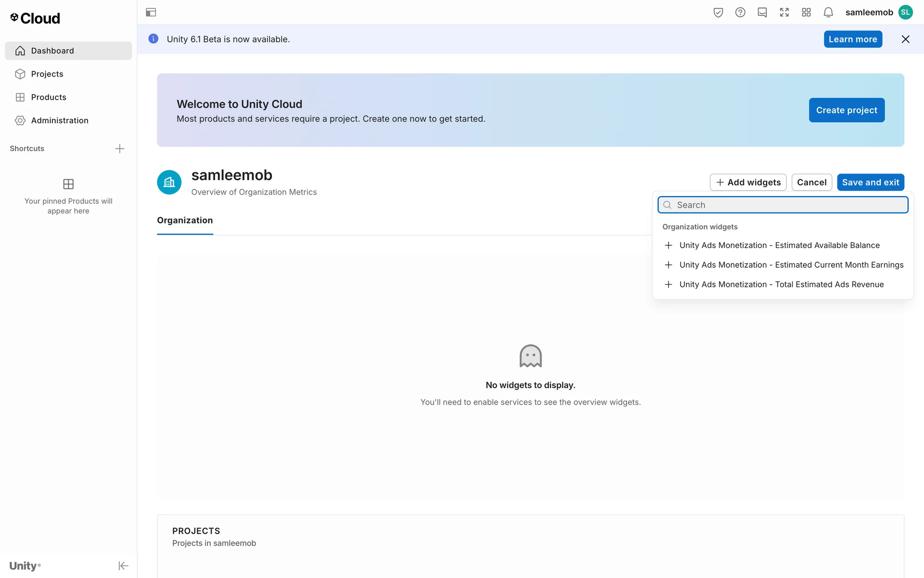Image resolution: width=924 pixels, height=578 pixels.
Task: Open the apps grid icon
Action: pos(807,13)
